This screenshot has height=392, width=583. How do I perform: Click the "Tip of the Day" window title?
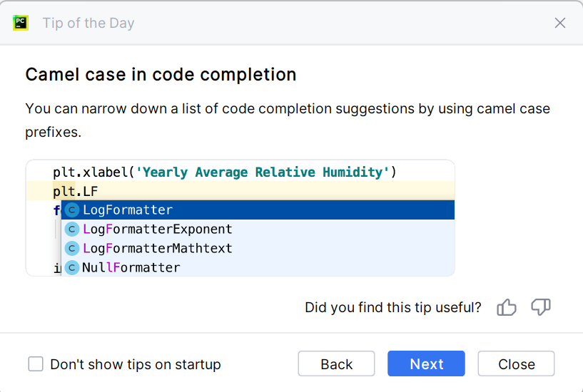(88, 23)
